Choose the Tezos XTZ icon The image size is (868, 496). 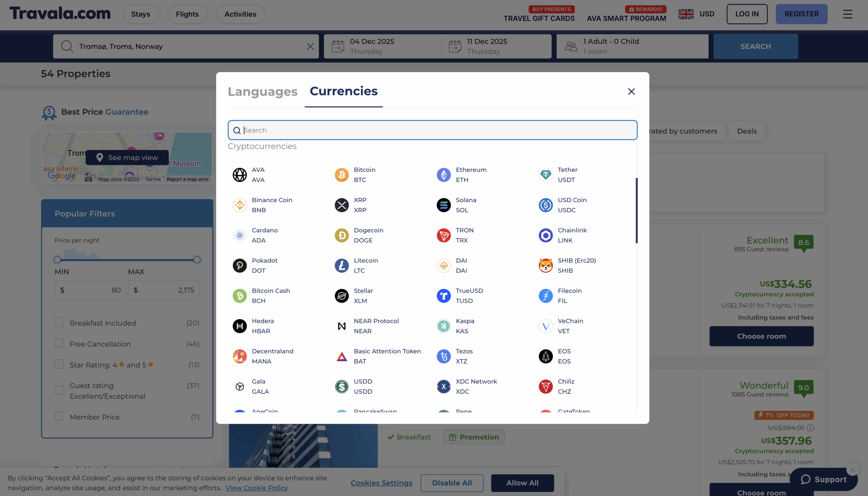pyautogui.click(x=443, y=356)
